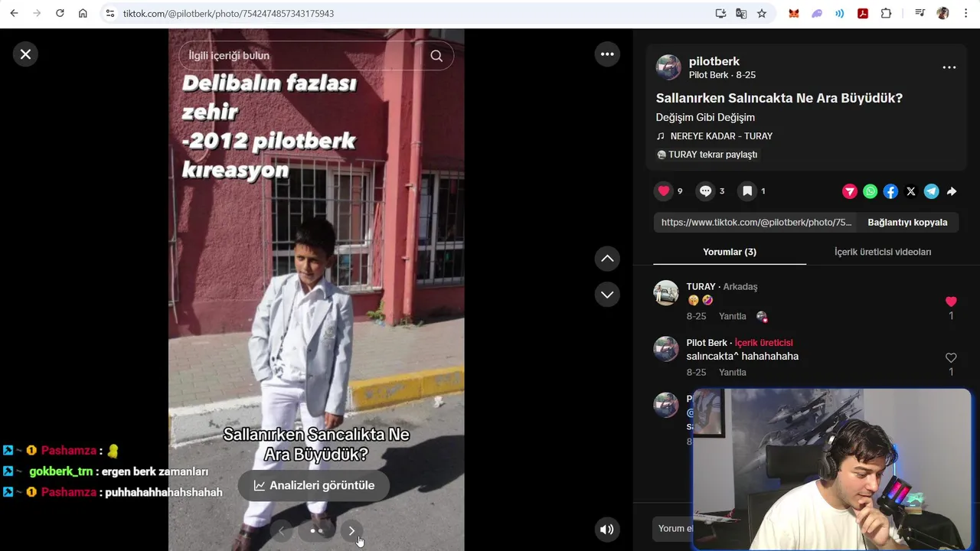Open Pilot Berk's commenter name
This screenshot has height=551, width=980.
coord(707,343)
